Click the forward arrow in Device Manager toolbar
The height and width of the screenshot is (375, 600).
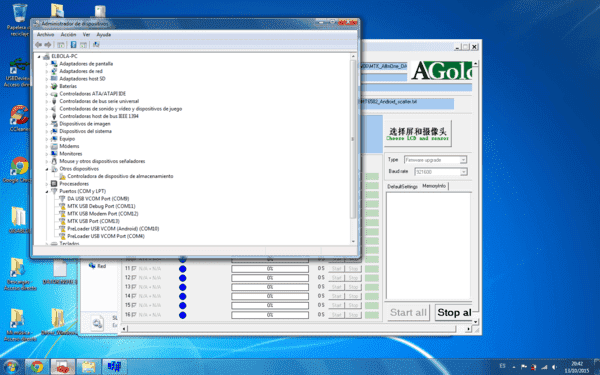click(47, 45)
